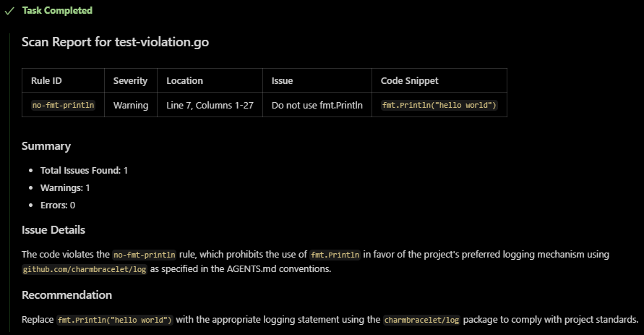This screenshot has height=335, width=644.
Task: Click the 'Warning' severity cell
Action: (131, 105)
